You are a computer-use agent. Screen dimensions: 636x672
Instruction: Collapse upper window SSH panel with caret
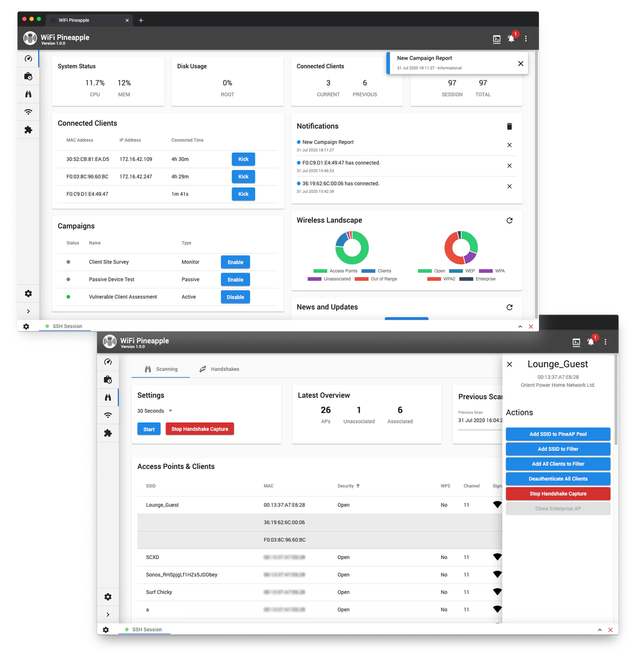(x=520, y=326)
